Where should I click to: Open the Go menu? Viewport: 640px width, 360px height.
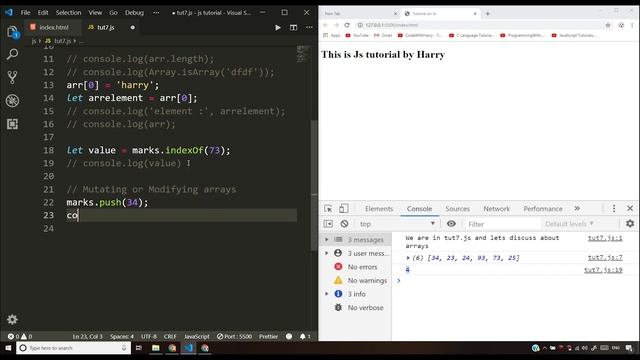pos(113,13)
